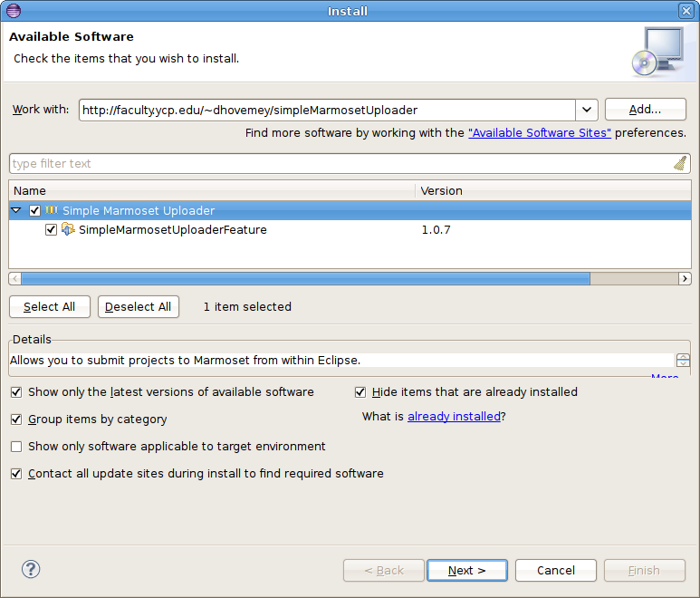The image size is (700, 598).
Task: Click the Details text stepper arrows
Action: (683, 361)
